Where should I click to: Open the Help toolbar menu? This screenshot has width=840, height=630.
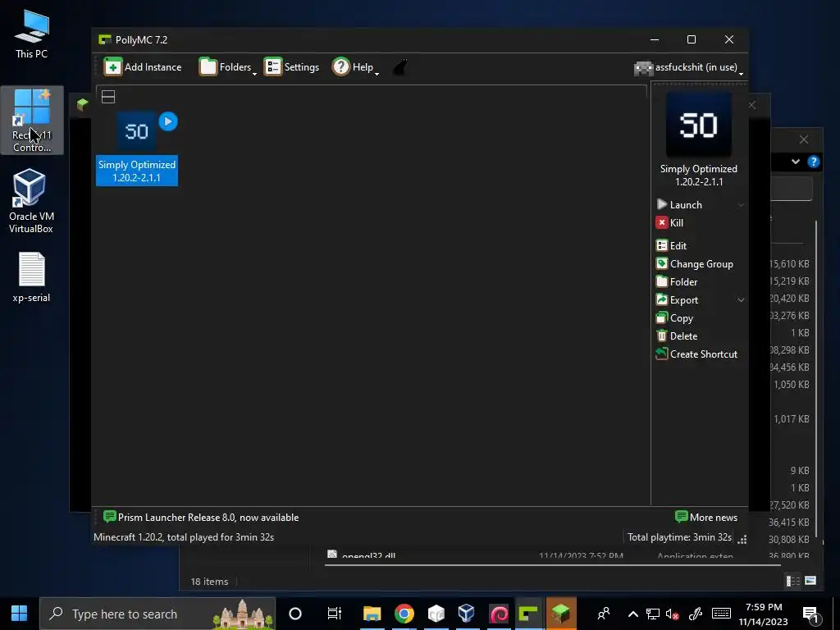(355, 67)
